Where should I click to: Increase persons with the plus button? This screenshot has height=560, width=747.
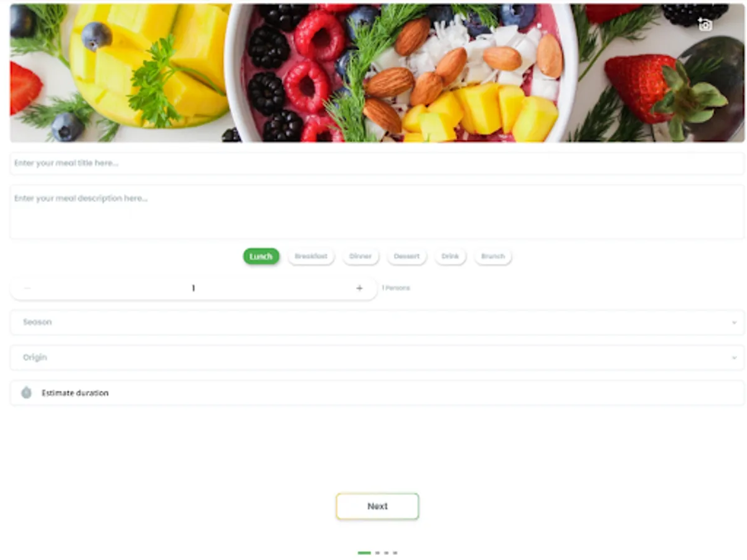coord(359,288)
